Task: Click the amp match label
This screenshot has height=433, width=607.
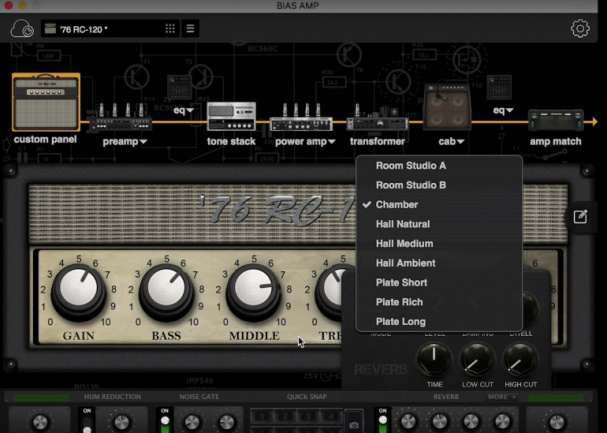Action: point(556,141)
